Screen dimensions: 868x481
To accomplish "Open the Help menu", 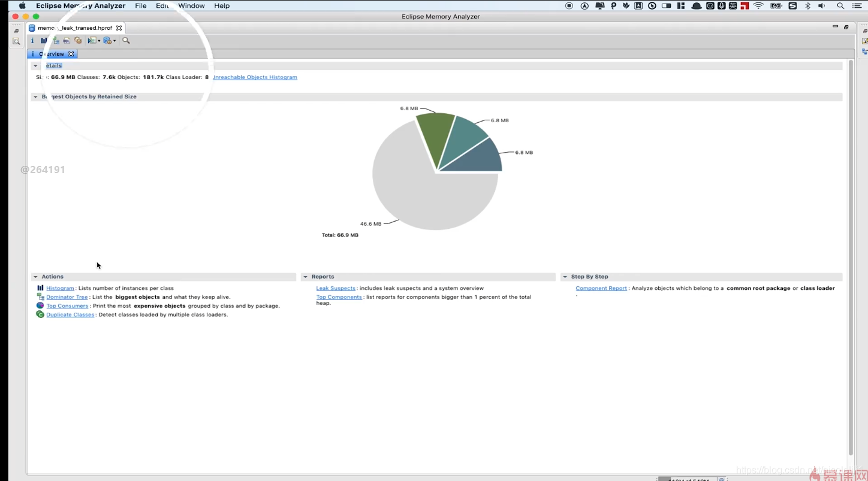I will tap(222, 5).
